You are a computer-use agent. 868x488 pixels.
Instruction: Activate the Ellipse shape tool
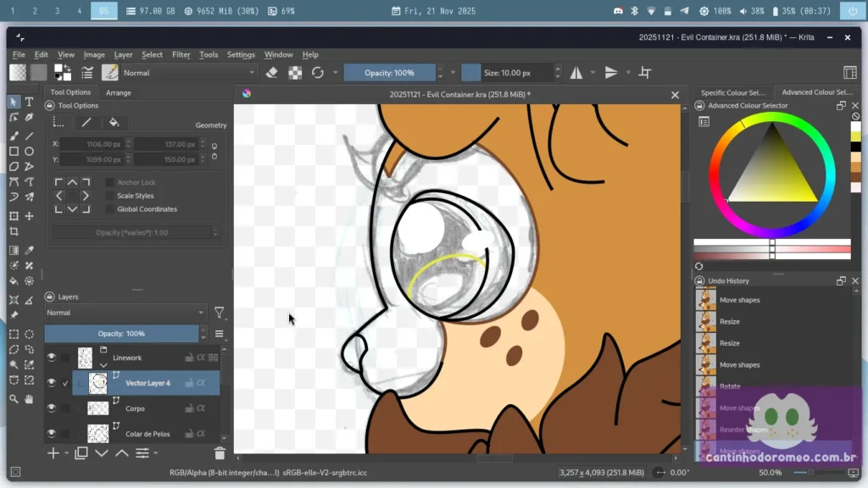[29, 152]
